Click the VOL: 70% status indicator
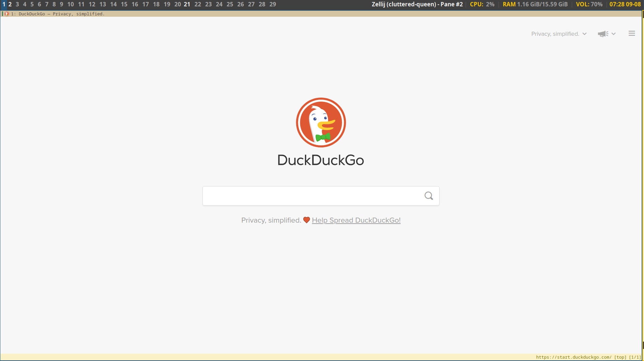The width and height of the screenshot is (644, 361). (589, 4)
